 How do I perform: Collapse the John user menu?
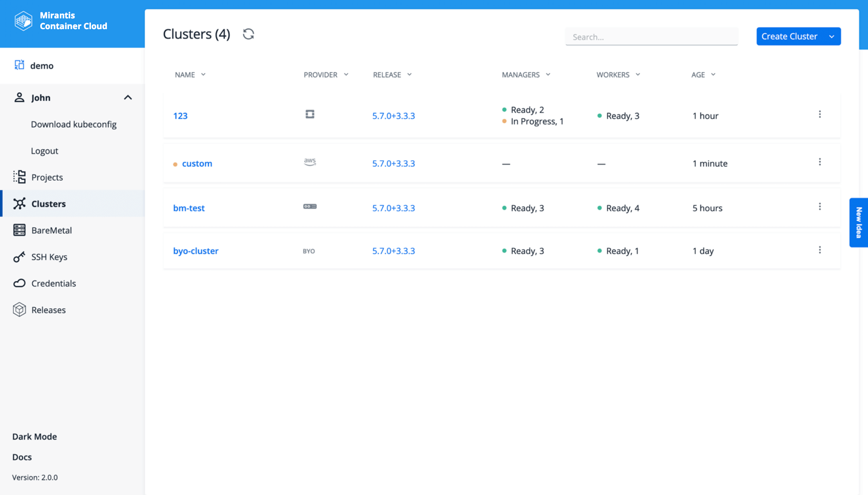[128, 98]
